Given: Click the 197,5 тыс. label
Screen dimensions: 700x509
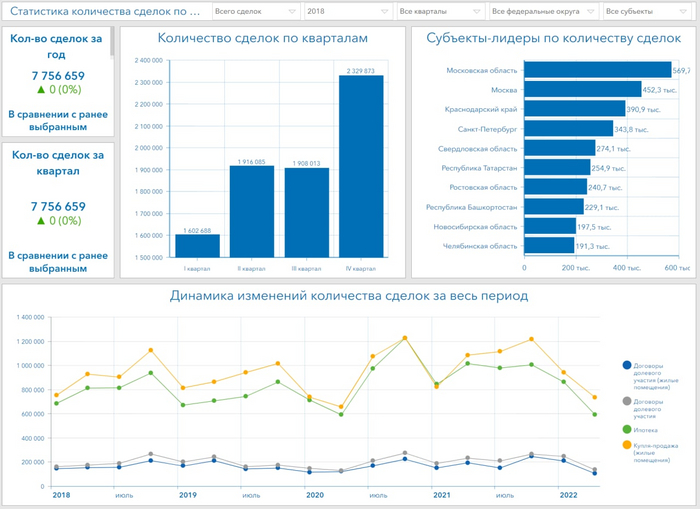Looking at the screenshot, I should click(x=594, y=227).
